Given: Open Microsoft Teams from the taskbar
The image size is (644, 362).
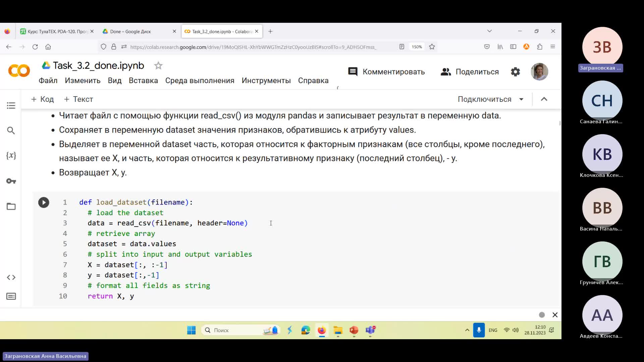Looking at the screenshot, I should [x=370, y=330].
